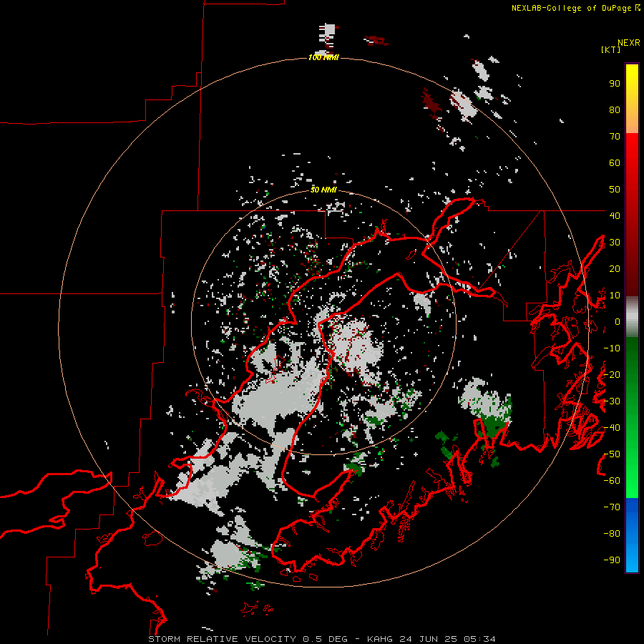Image resolution: width=644 pixels, height=644 pixels.
Task: Click the 100 NMI range ring label
Action: click(323, 57)
